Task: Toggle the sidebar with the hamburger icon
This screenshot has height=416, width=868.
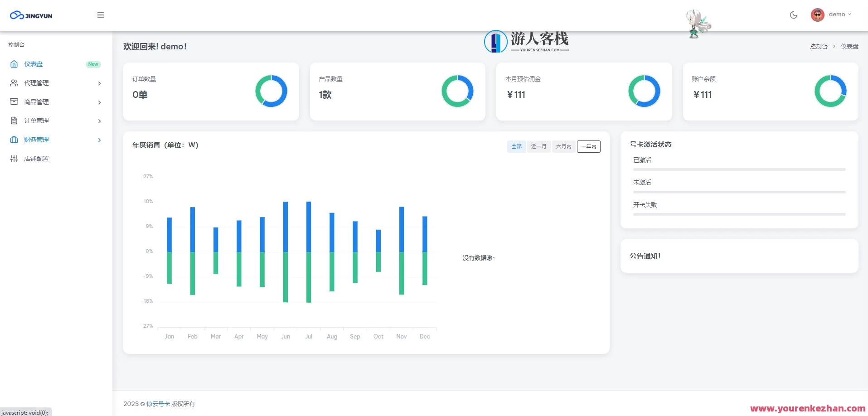Action: pos(101,15)
